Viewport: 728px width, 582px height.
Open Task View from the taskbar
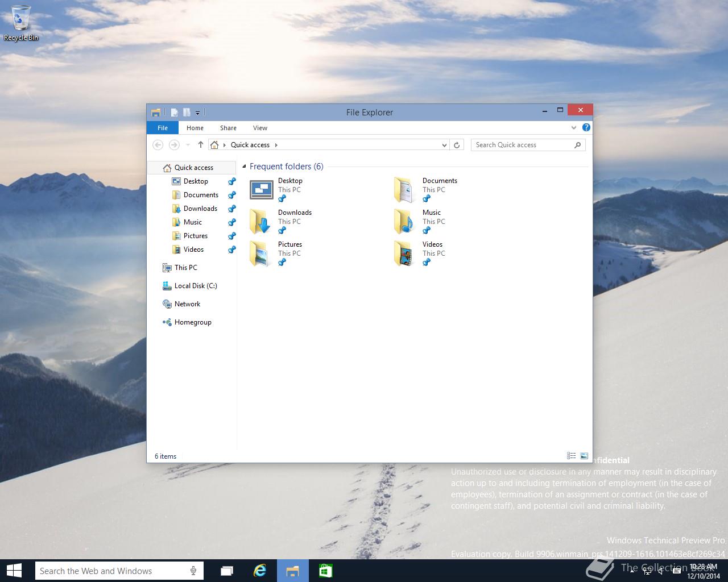coord(227,571)
